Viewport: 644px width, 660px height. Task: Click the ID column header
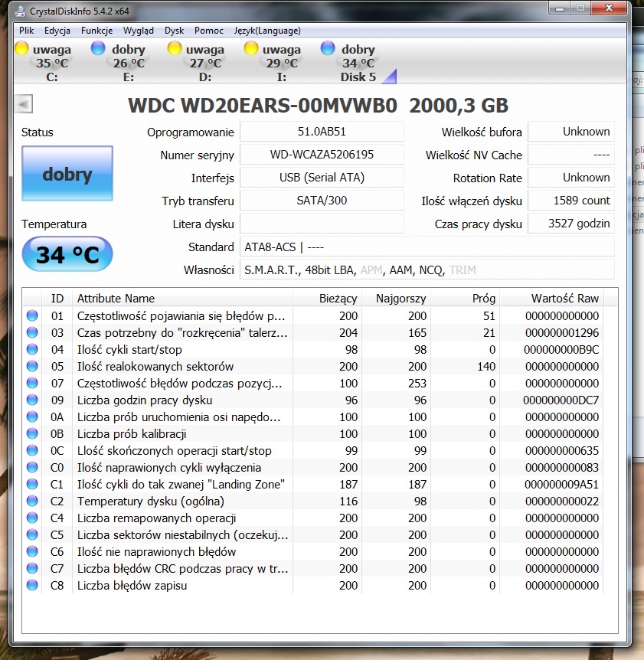tap(57, 299)
